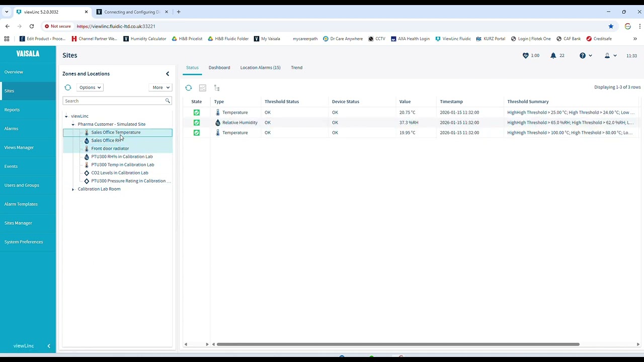
Task: Click OK state icon of Relative Humidity row
Action: coord(197,123)
